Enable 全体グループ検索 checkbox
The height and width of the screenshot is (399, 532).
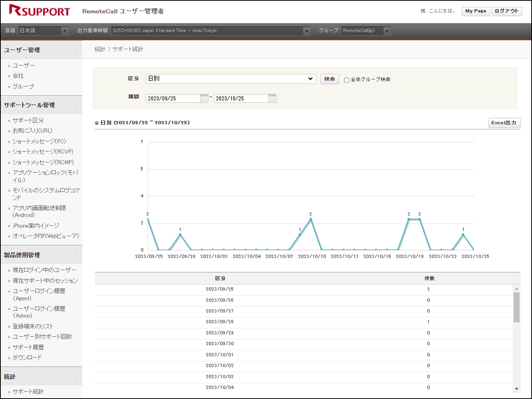pyautogui.click(x=346, y=80)
